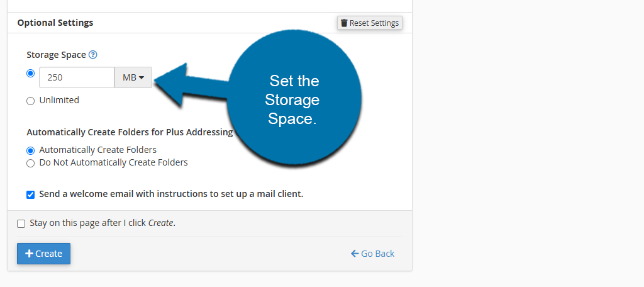Click the storage space field showing 250
Viewport: 644px width, 287px height.
[x=77, y=77]
